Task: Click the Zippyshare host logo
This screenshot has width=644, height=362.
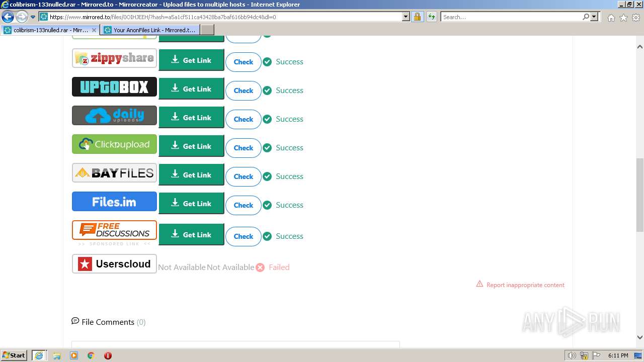Action: pos(114,58)
